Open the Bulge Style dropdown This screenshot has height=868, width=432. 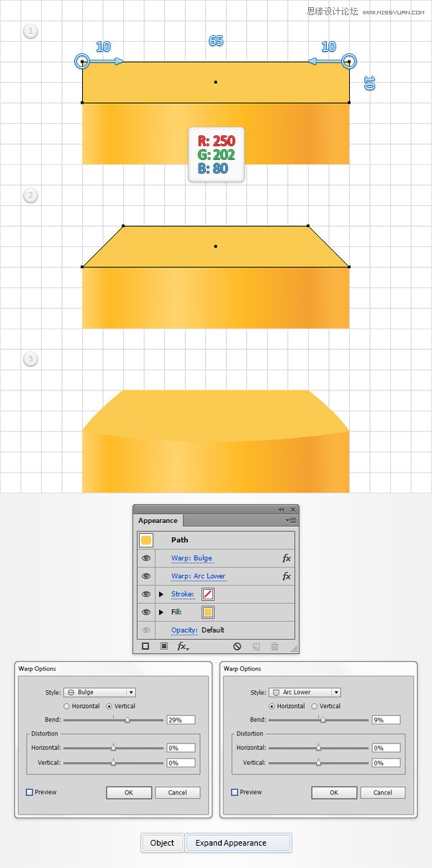coord(99,692)
